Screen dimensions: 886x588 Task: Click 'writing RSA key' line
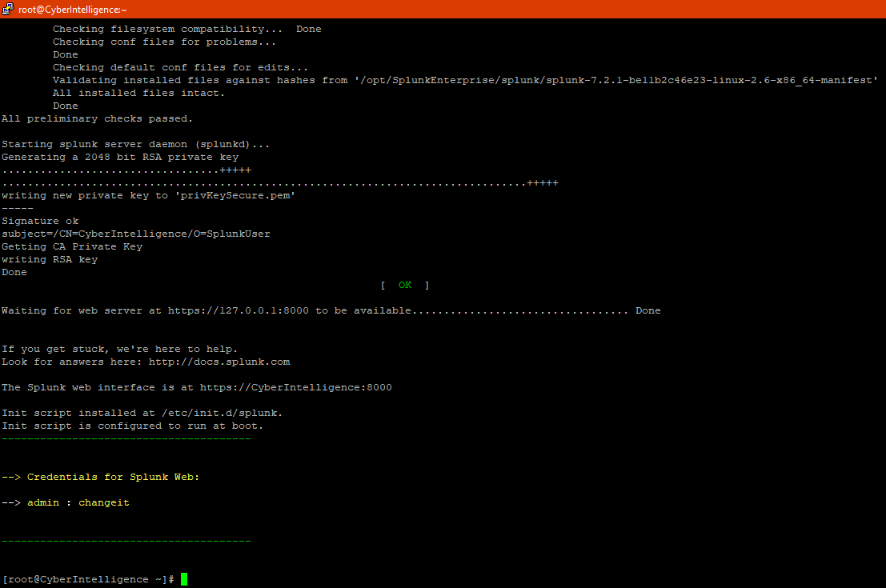pos(50,260)
